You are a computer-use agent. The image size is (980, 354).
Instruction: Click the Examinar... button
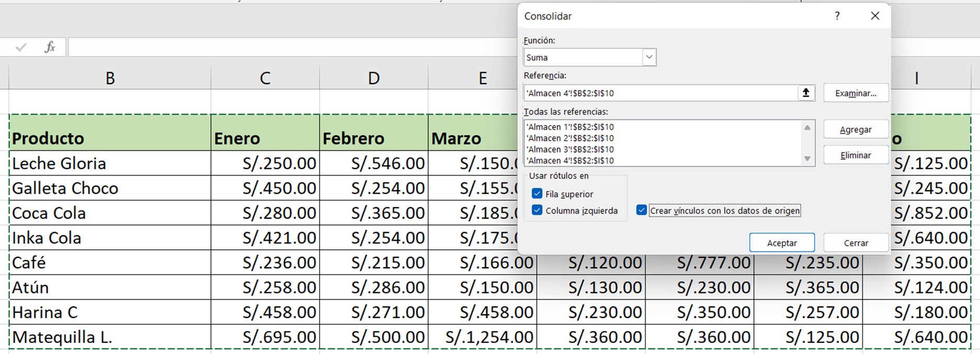point(855,93)
